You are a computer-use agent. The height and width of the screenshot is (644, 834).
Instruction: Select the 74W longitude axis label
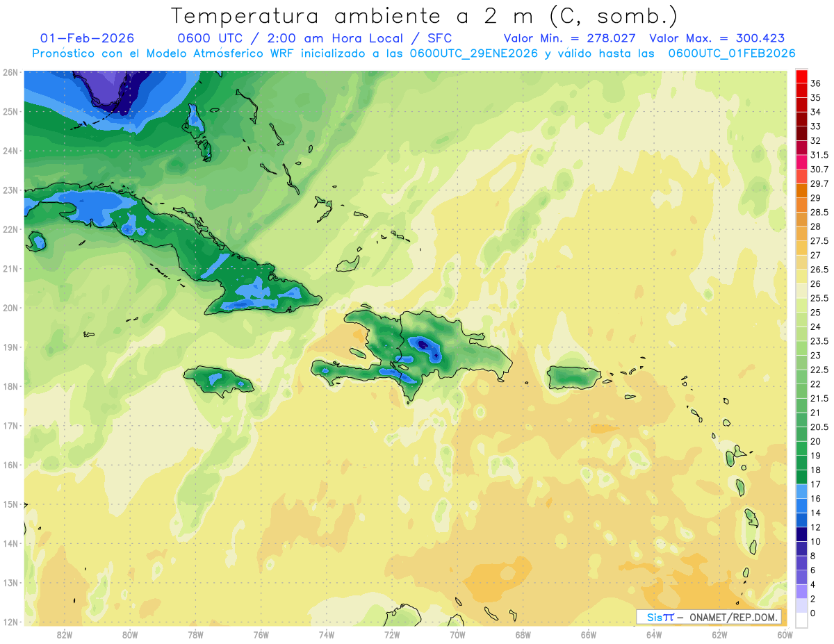pyautogui.click(x=327, y=635)
